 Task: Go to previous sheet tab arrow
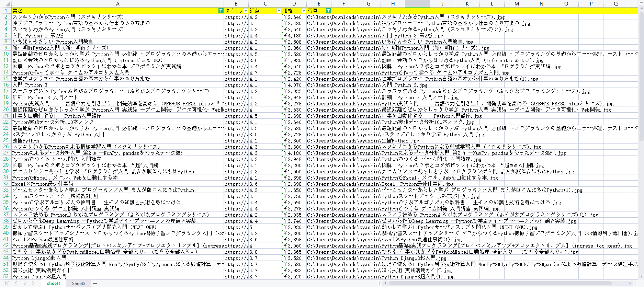(16, 283)
